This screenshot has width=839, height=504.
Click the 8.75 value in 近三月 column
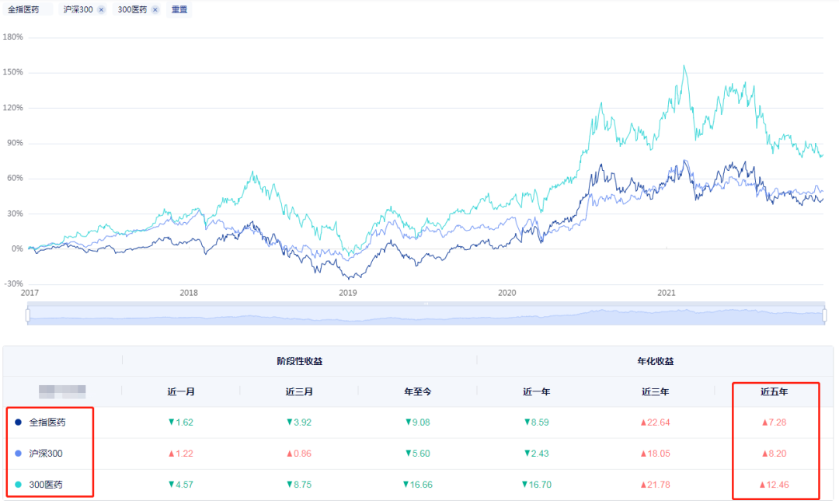pyautogui.click(x=299, y=485)
